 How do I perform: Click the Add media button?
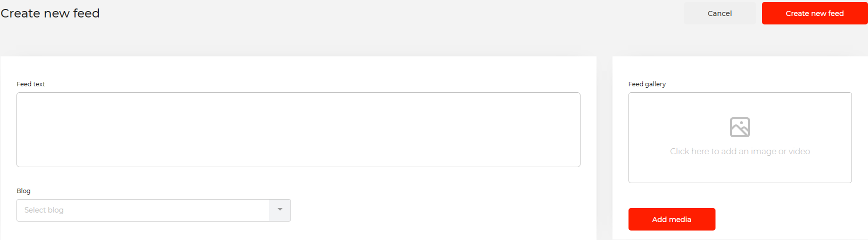(x=671, y=220)
